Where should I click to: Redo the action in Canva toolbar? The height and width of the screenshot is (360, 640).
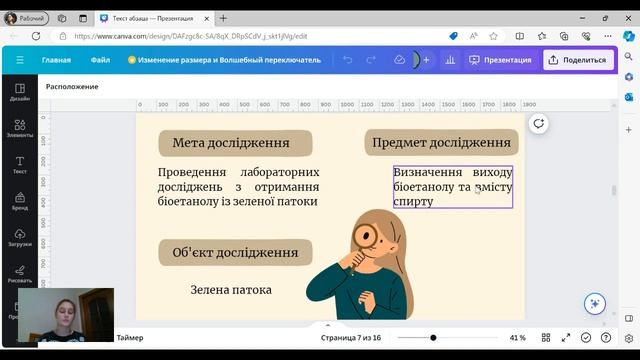click(x=371, y=60)
